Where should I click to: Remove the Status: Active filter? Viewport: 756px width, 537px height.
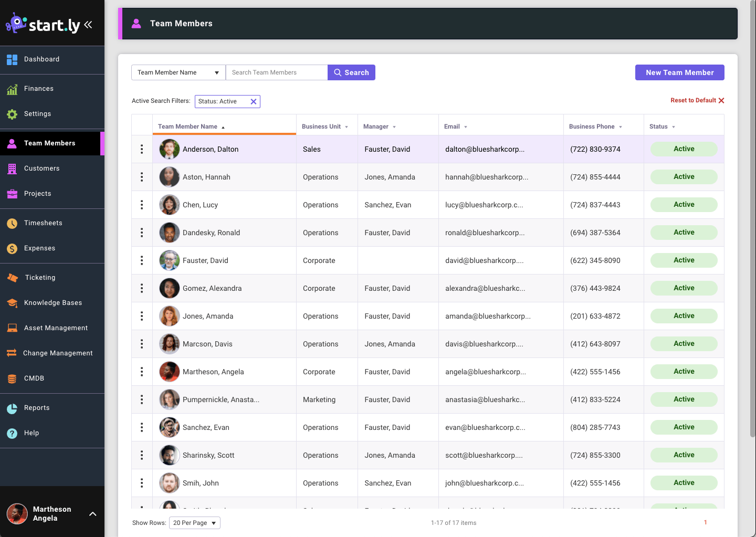tap(254, 101)
